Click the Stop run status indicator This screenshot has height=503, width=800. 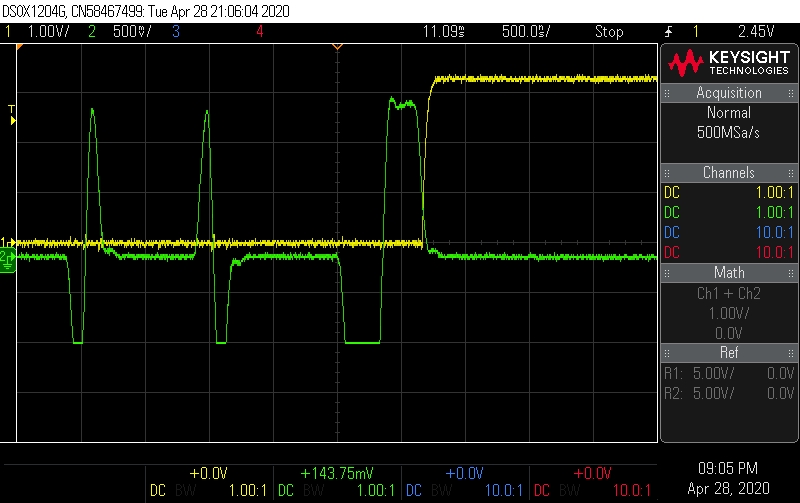609,31
